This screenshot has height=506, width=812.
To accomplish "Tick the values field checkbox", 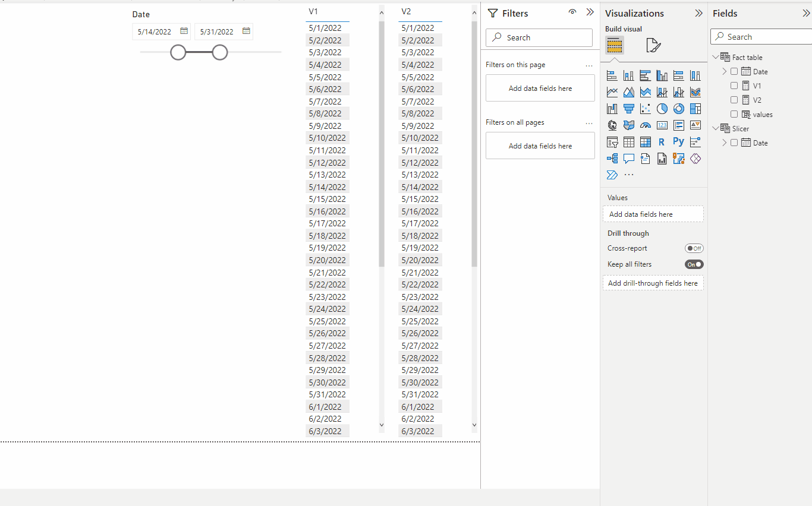I will pyautogui.click(x=734, y=114).
